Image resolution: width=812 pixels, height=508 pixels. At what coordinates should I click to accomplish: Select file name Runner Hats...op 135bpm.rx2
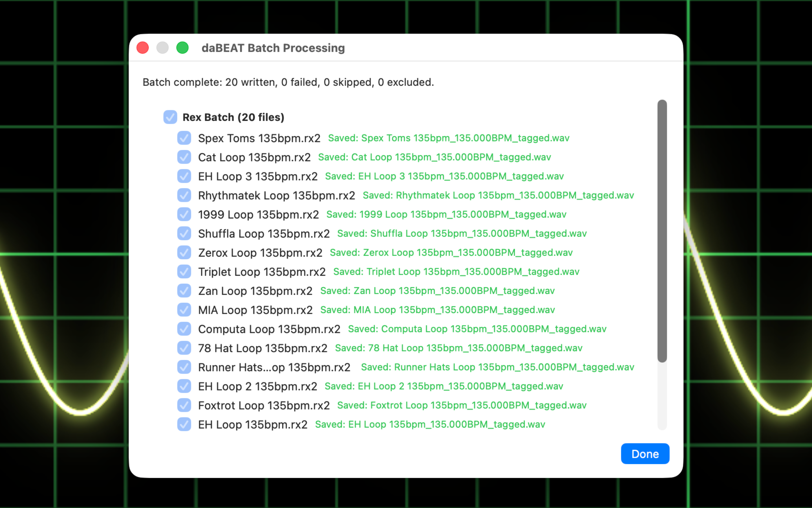click(274, 367)
